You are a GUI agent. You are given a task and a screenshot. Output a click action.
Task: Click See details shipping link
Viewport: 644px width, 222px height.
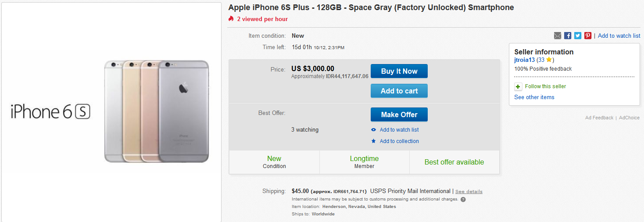pos(469,192)
